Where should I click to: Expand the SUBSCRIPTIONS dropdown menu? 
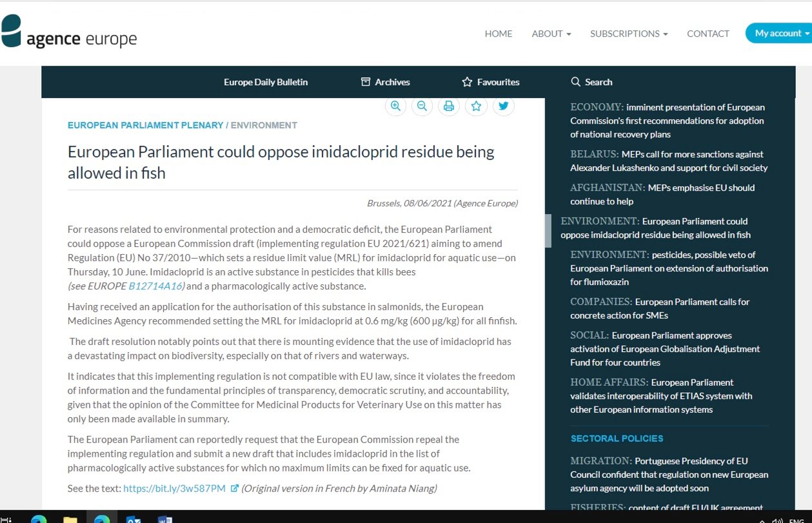pyautogui.click(x=628, y=34)
